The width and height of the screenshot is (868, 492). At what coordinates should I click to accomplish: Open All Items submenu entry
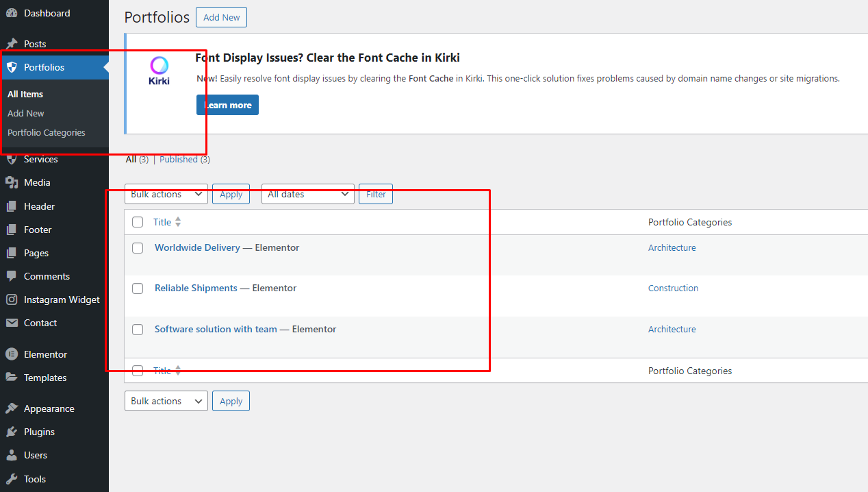click(x=25, y=94)
